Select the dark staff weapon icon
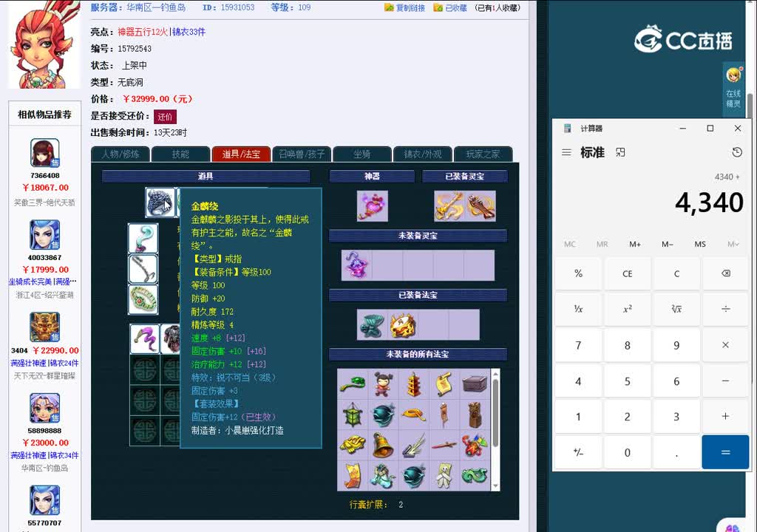The height and width of the screenshot is (532, 757). (x=143, y=269)
